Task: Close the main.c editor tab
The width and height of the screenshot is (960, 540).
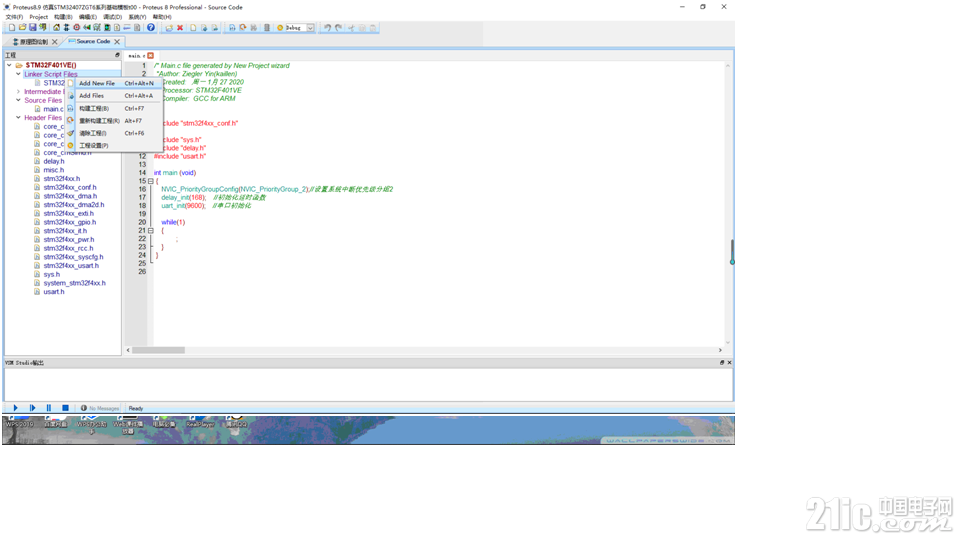Action: [x=151, y=56]
